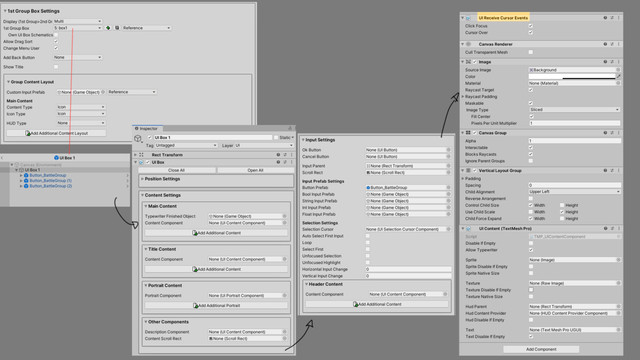The height and width of the screenshot is (360, 640).
Task: Click object picker circle for Selection Cursor field
Action: pos(448,229)
